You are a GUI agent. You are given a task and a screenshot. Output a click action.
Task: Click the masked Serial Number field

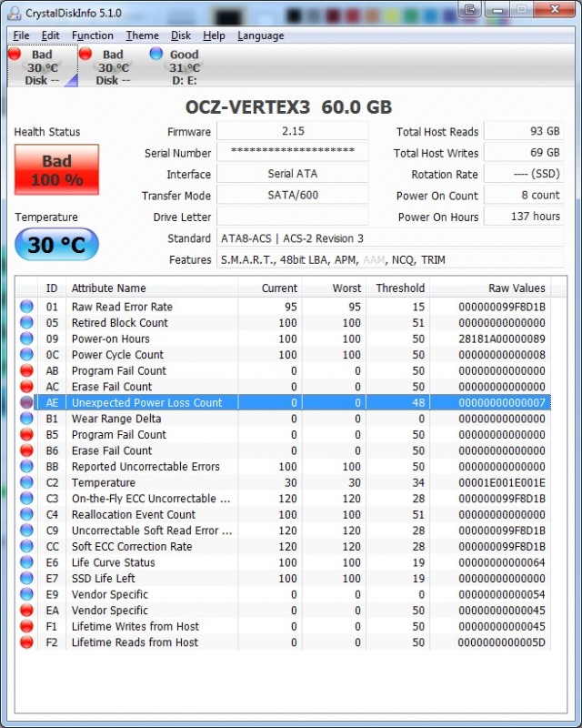point(293,152)
